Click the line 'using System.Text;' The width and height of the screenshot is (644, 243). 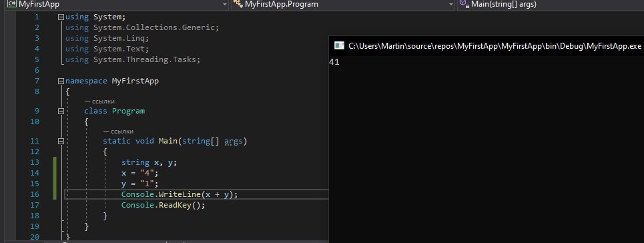click(x=107, y=49)
